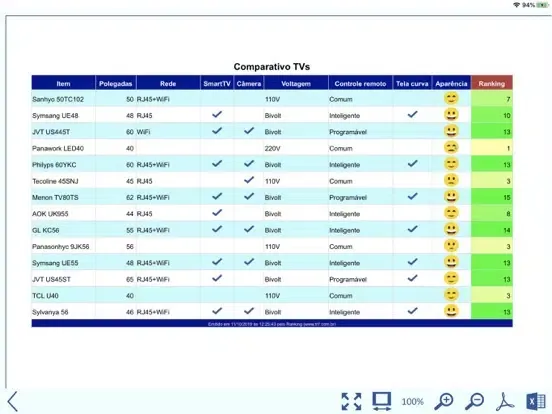Image resolution: width=552 pixels, height=414 pixels.
Task: Go back using the left chevron
Action: click(13, 401)
